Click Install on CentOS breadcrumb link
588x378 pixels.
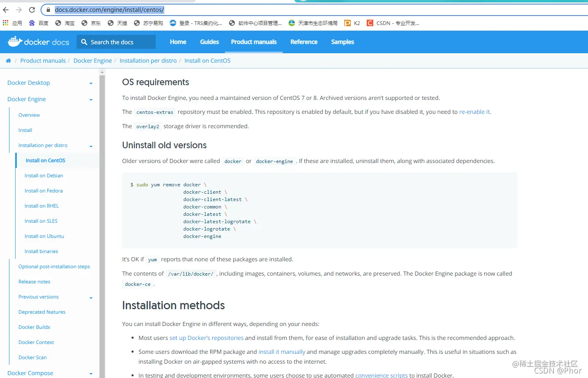pos(207,61)
